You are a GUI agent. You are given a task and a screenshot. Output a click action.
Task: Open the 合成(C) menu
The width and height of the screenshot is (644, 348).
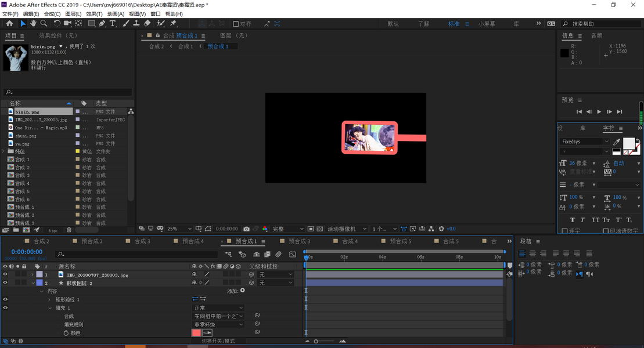coord(52,14)
